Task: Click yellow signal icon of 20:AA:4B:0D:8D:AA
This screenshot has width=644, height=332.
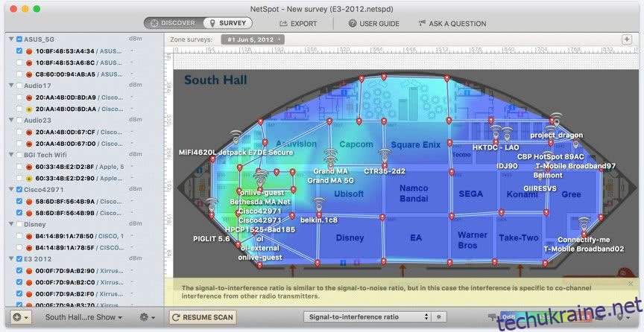Action: (x=29, y=109)
